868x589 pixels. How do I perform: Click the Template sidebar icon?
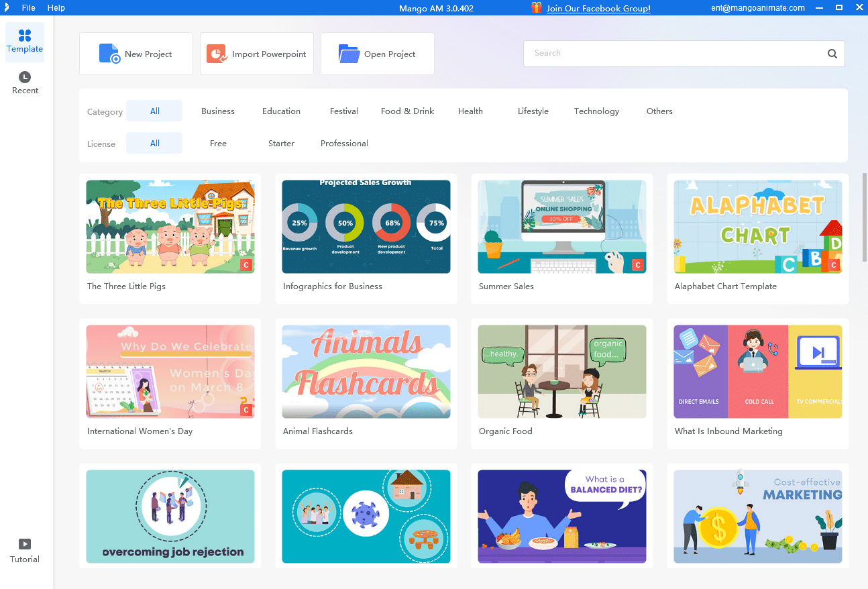tap(25, 36)
